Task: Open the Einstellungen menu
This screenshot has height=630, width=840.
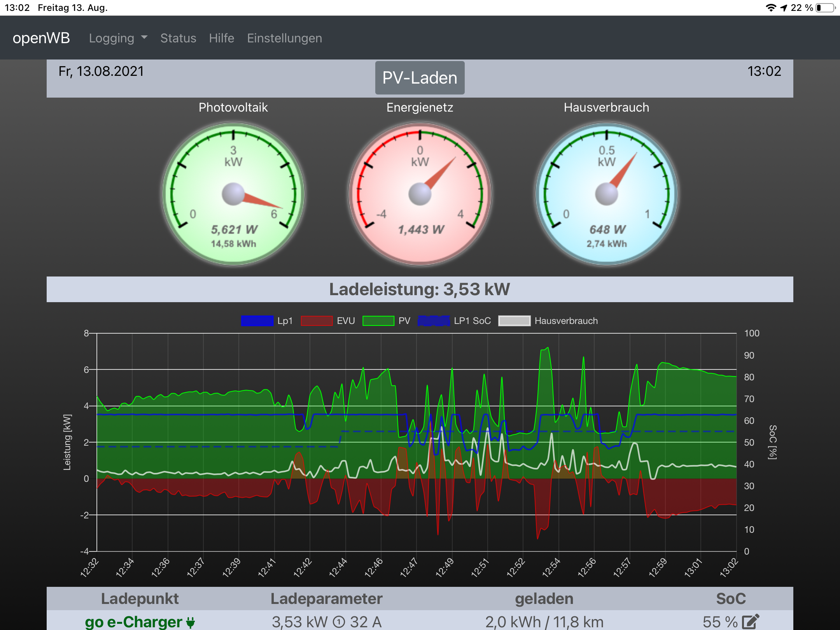Action: (x=284, y=38)
